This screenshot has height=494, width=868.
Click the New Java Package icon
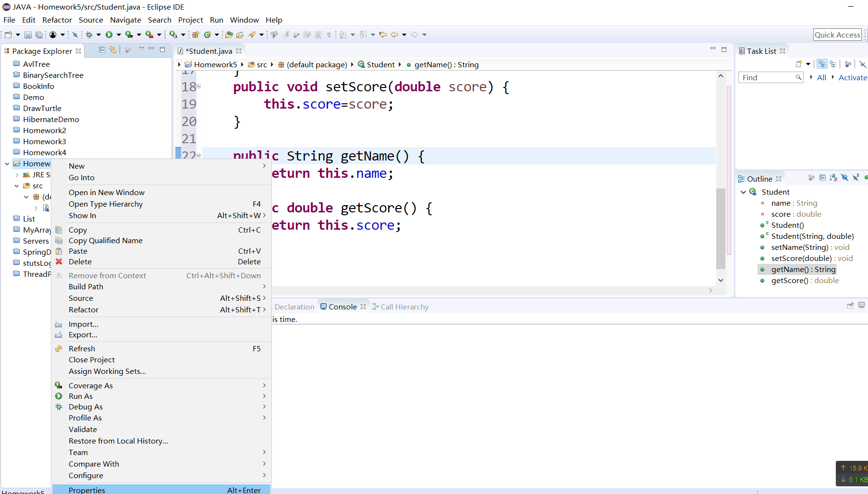pos(196,35)
